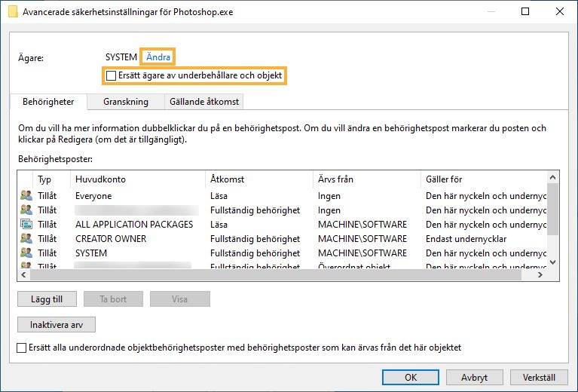578x392 pixels.
Task: Click the list's scroll up arrow
Action: click(552, 177)
